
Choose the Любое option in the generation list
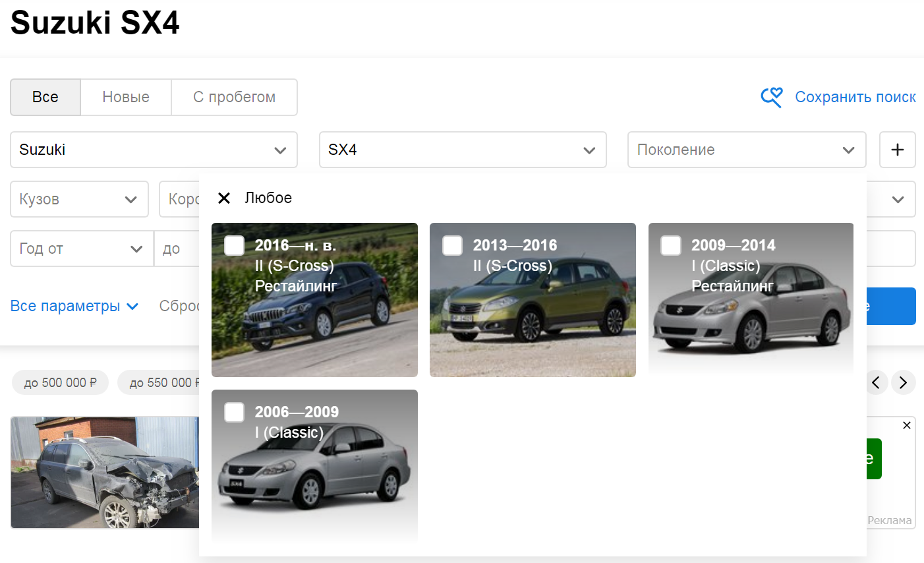268,198
